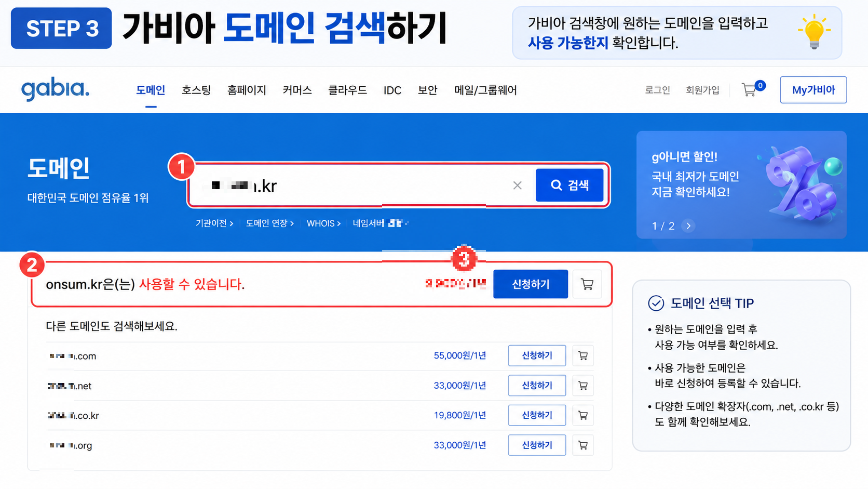Open the 도메인 menu
The image size is (868, 489).
pyautogui.click(x=151, y=90)
